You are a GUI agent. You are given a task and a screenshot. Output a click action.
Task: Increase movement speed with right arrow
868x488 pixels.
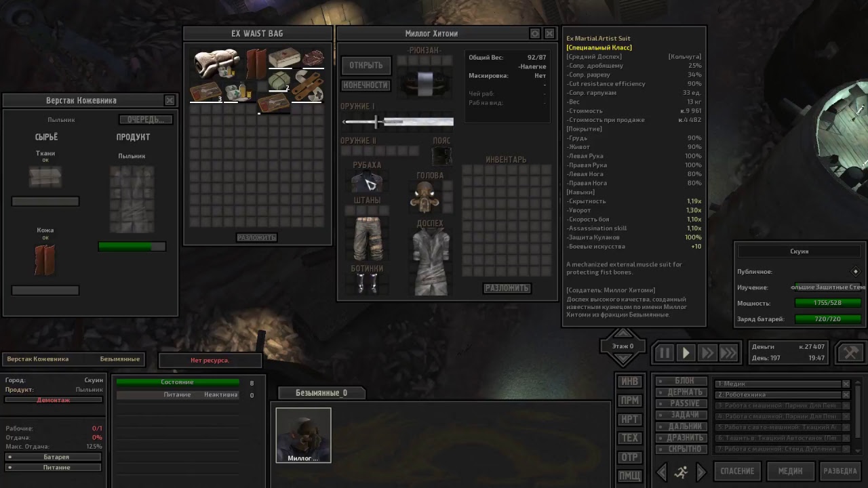(x=701, y=472)
